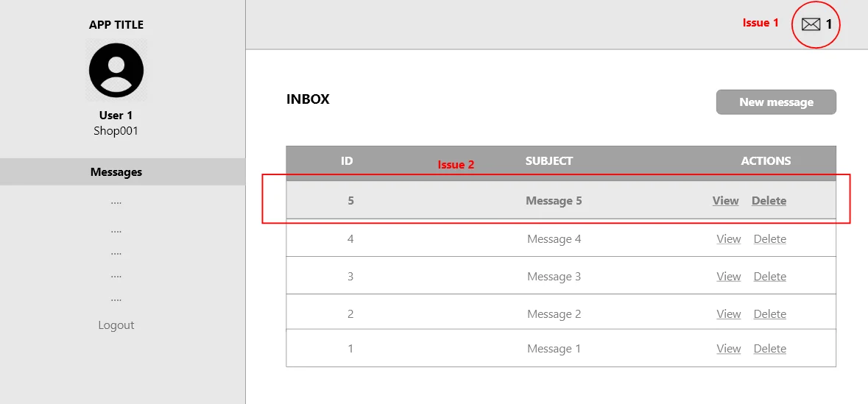868x404 pixels.
Task: Open the envelope mail notification icon
Action: [811, 24]
